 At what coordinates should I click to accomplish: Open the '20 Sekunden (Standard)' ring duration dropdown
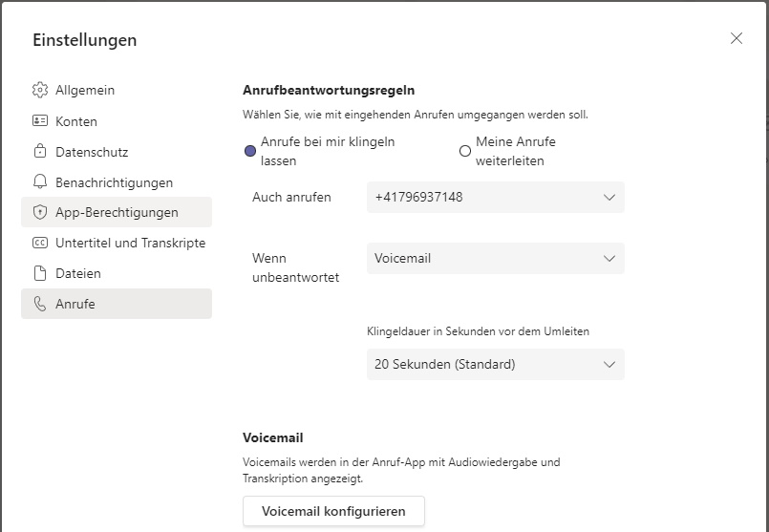click(x=496, y=364)
